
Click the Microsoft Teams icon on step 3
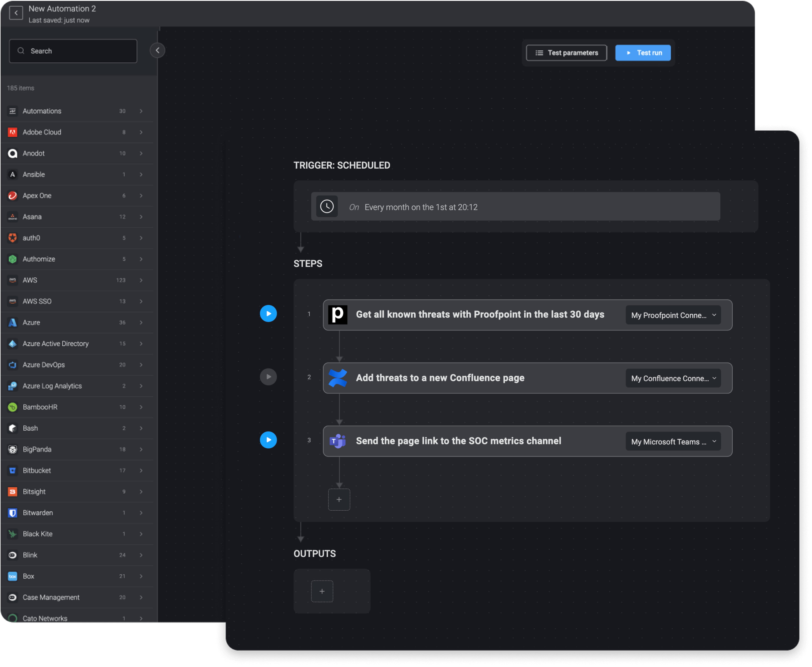(338, 441)
